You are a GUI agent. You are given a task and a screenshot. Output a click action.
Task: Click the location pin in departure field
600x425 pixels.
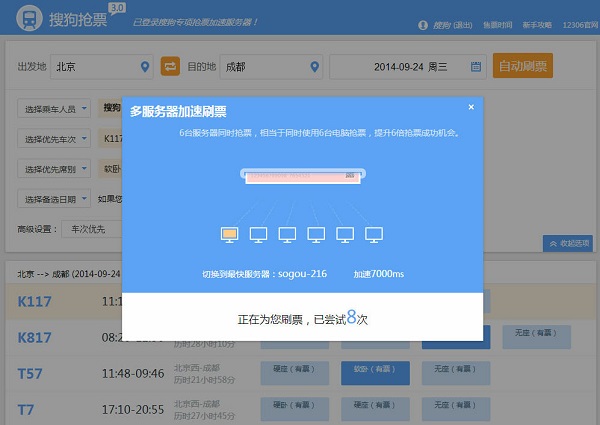coord(145,67)
